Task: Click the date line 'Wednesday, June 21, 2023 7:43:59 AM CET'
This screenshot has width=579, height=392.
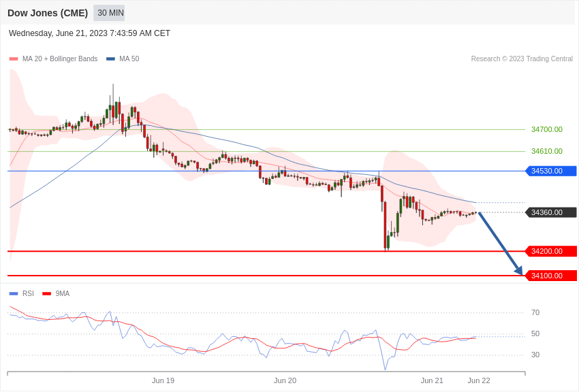Action: click(x=89, y=33)
